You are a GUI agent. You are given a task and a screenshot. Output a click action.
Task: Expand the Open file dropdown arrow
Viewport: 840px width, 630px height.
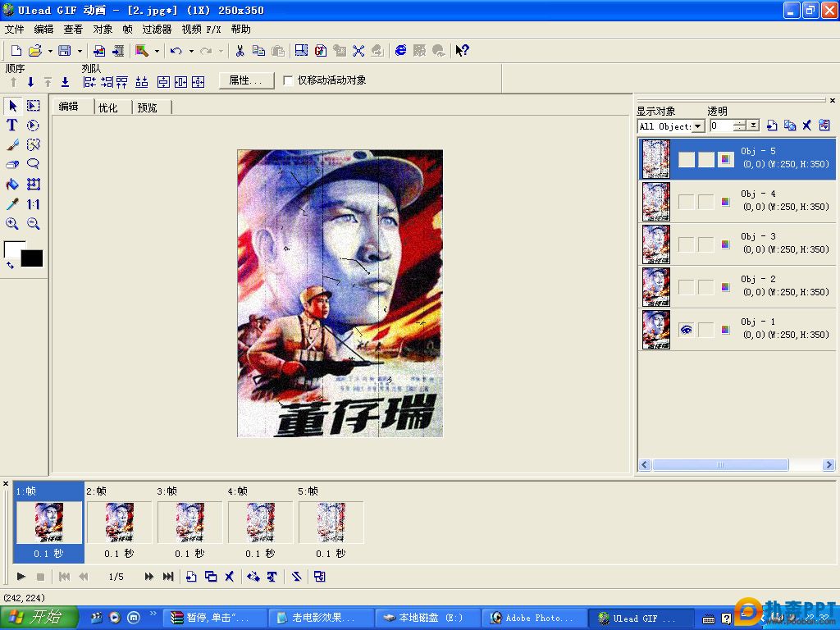[x=50, y=51]
